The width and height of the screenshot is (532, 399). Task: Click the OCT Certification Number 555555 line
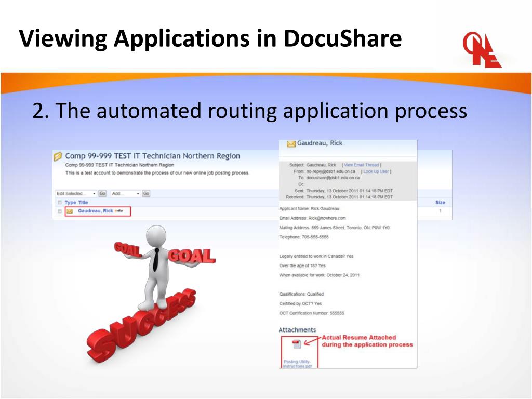point(312,313)
